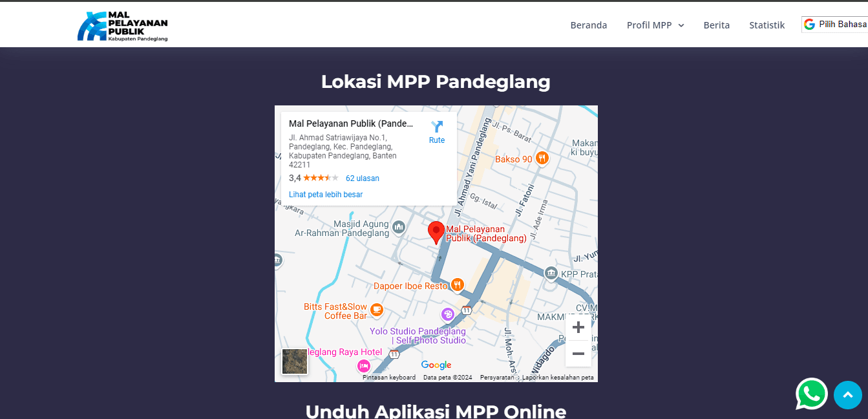Click Laporkan kesalahan peta link
Viewport: 868px width, 419px height.
click(x=558, y=378)
